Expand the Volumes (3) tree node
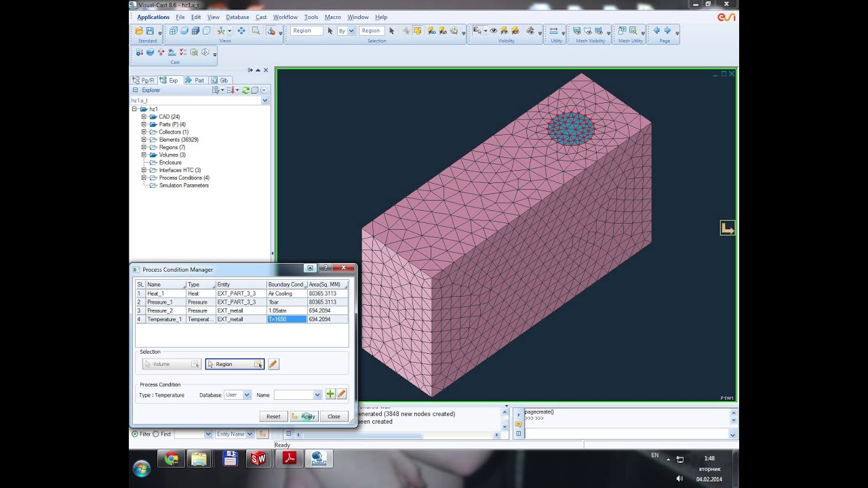Viewport: 868px width, 488px height. (144, 155)
